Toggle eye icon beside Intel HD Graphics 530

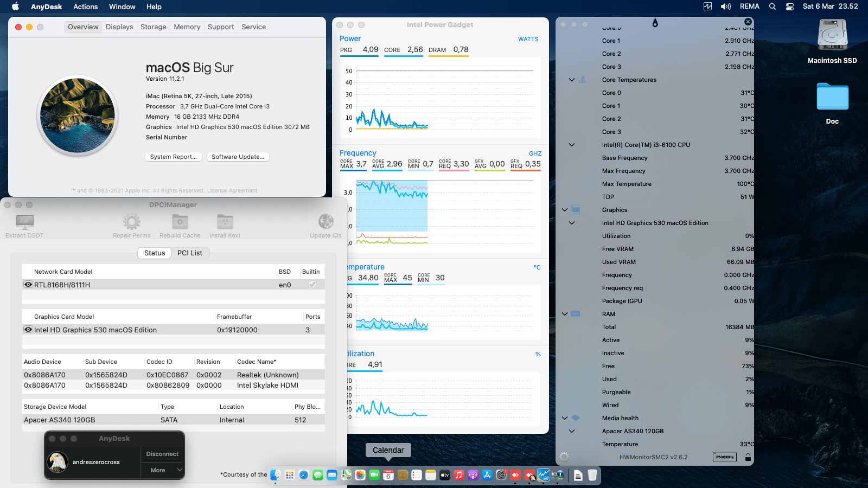[28, 329]
